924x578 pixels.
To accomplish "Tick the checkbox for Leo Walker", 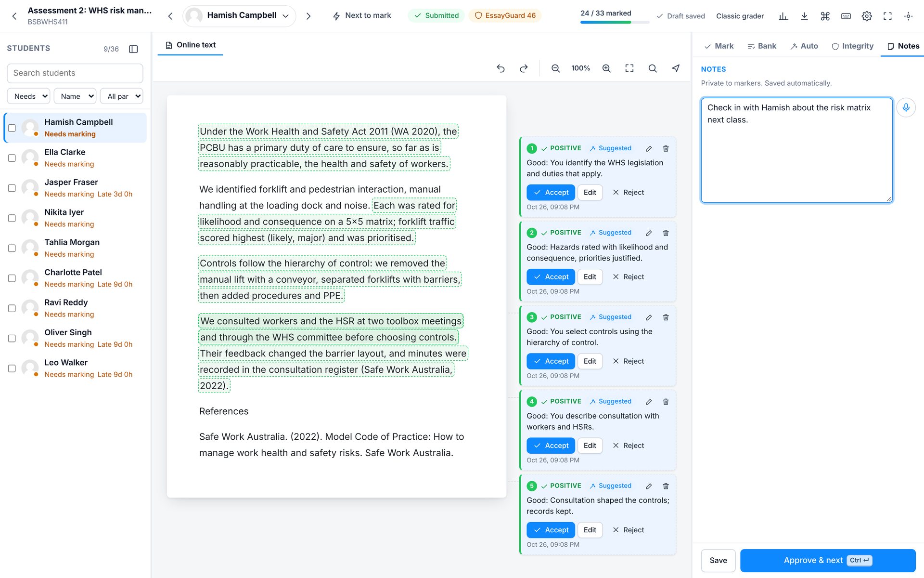I will click(12, 368).
